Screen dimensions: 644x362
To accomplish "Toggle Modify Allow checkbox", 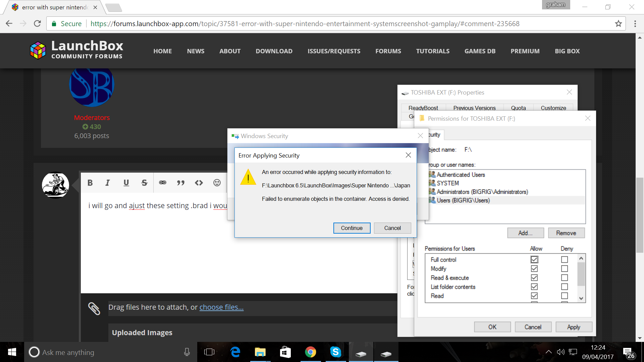I will pos(534,268).
